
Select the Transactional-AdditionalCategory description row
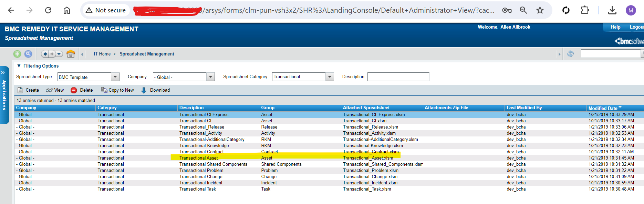point(329,140)
